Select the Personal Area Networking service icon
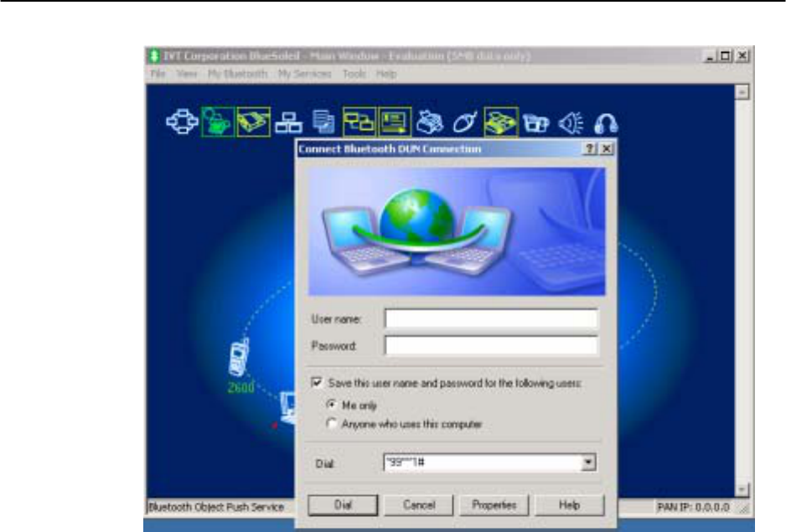This screenshot has height=532, width=786. pos(183,121)
